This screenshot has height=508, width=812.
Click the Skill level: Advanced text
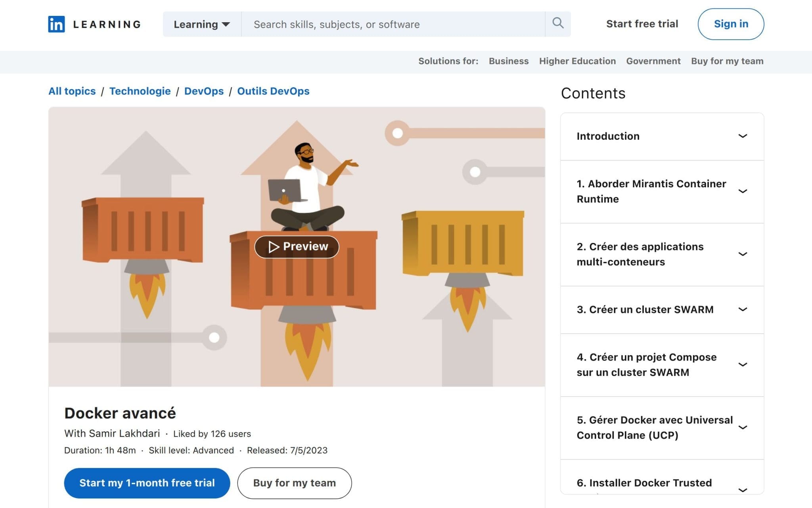point(191,450)
